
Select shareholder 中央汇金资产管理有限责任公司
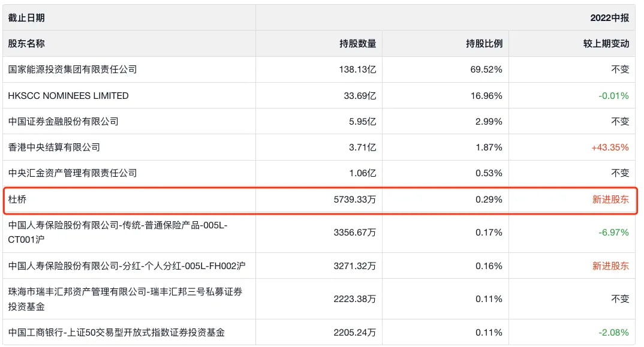click(73, 173)
